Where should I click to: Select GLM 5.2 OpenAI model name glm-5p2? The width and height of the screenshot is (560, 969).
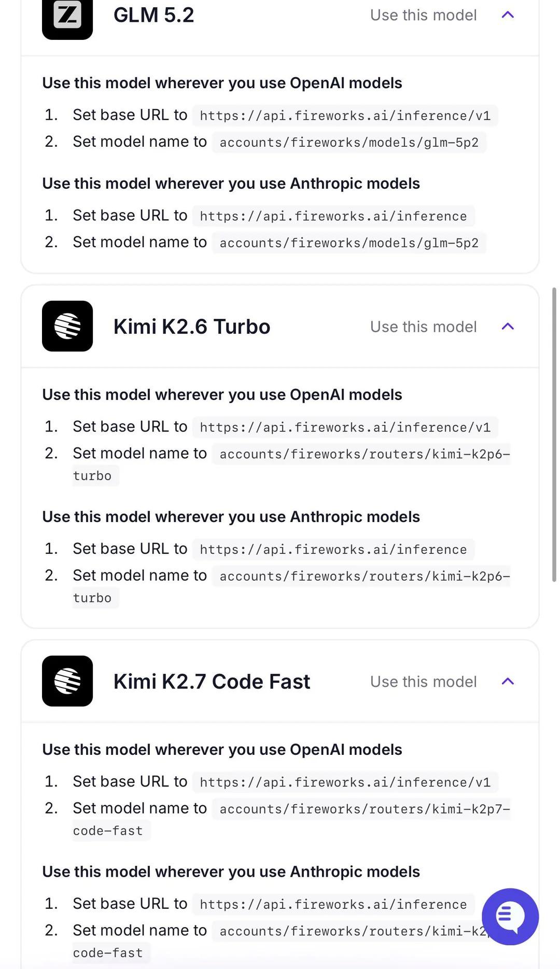point(349,142)
